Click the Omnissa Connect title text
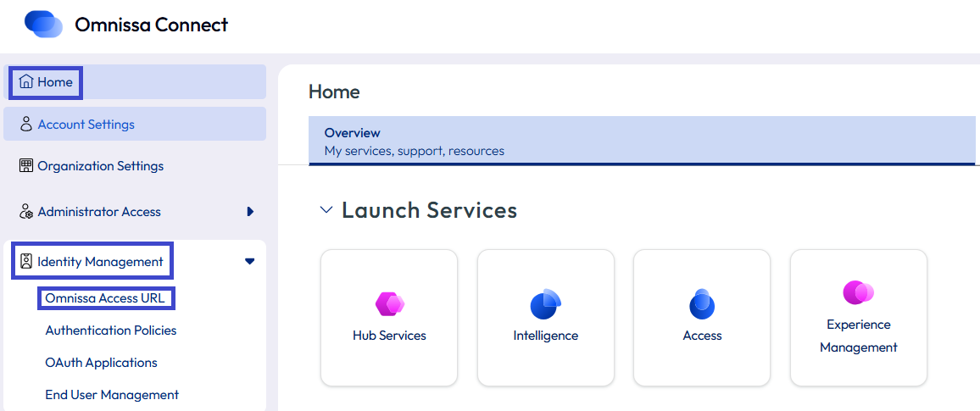Image resolution: width=980 pixels, height=411 pixels. point(151,25)
